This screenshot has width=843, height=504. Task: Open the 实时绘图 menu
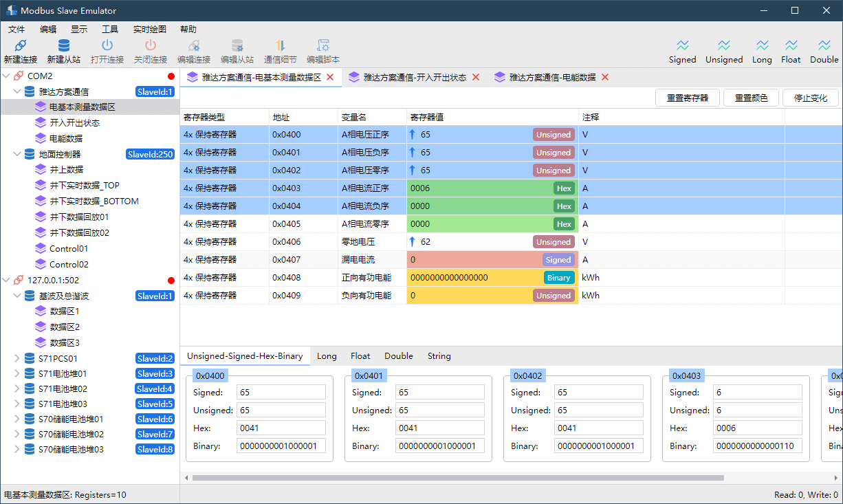149,30
